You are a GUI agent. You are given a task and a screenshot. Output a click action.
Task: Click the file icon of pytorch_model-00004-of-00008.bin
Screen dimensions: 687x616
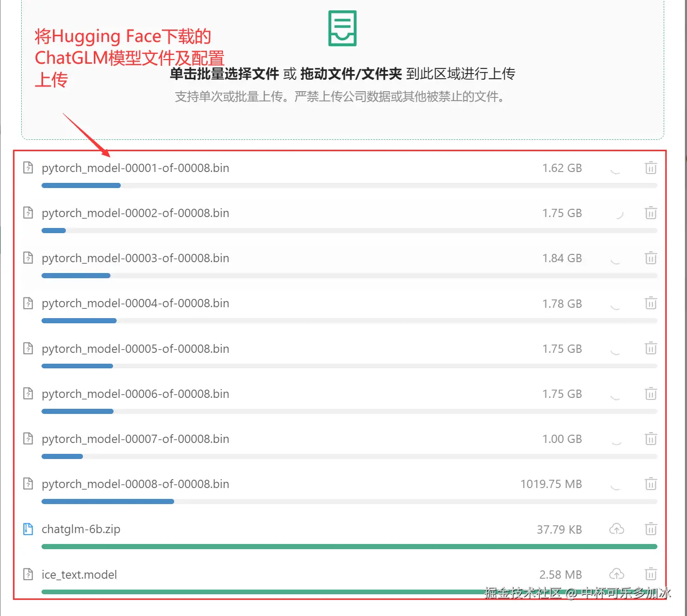tap(29, 303)
